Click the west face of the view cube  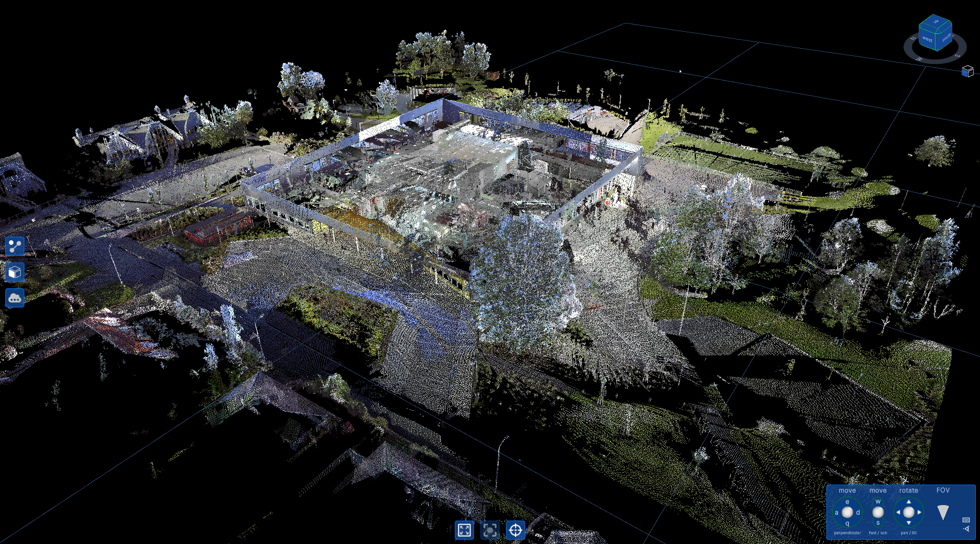click(927, 39)
